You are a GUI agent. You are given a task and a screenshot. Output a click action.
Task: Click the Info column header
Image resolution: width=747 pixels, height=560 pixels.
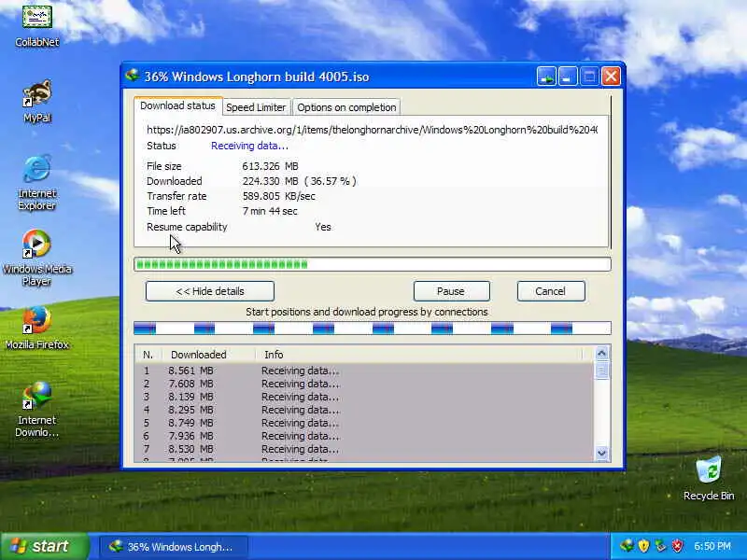pos(418,355)
